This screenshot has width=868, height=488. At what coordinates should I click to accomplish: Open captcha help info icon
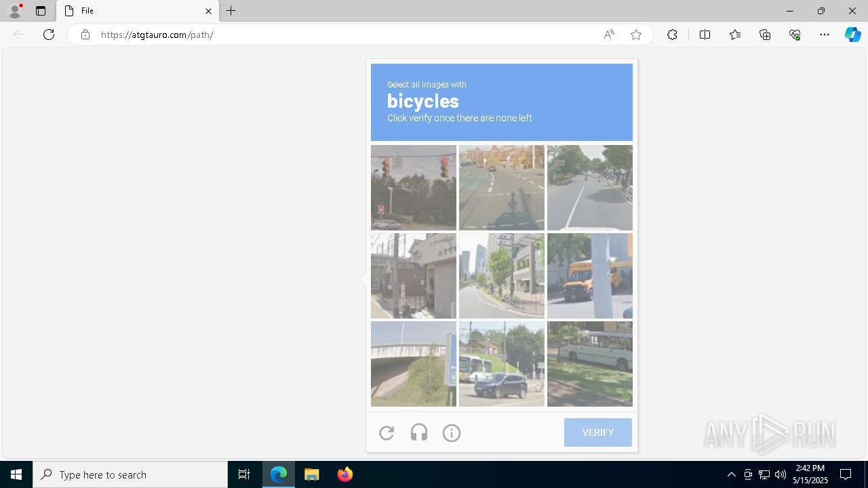coord(452,432)
